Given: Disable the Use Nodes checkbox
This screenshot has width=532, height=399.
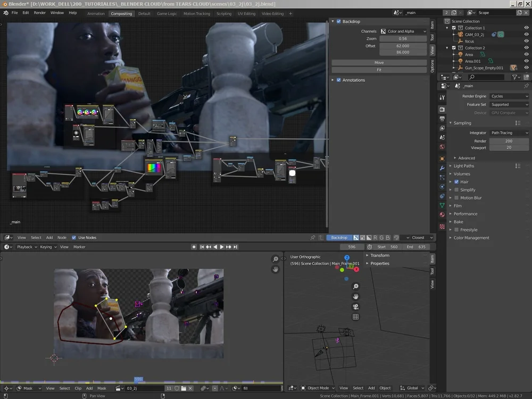Looking at the screenshot, I should [x=74, y=238].
